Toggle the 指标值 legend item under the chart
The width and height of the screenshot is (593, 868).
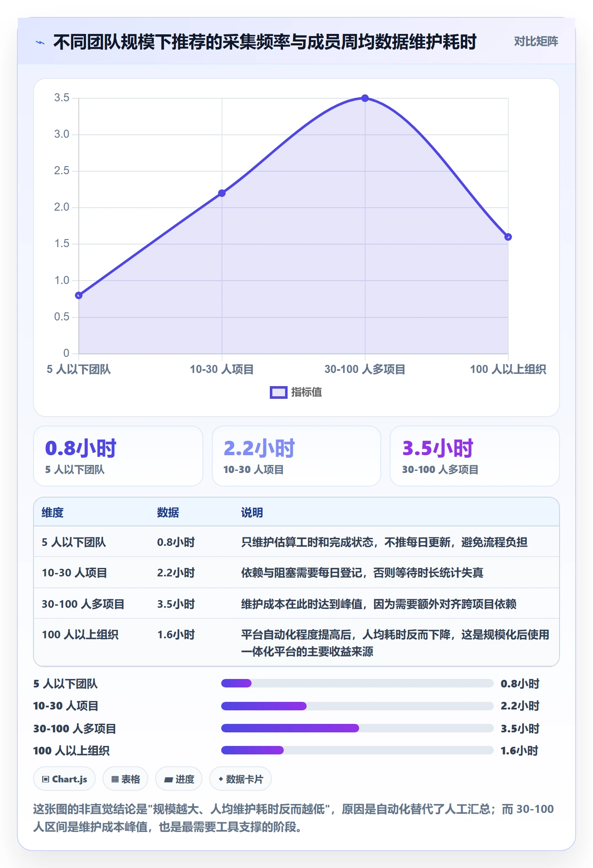pyautogui.click(x=296, y=392)
